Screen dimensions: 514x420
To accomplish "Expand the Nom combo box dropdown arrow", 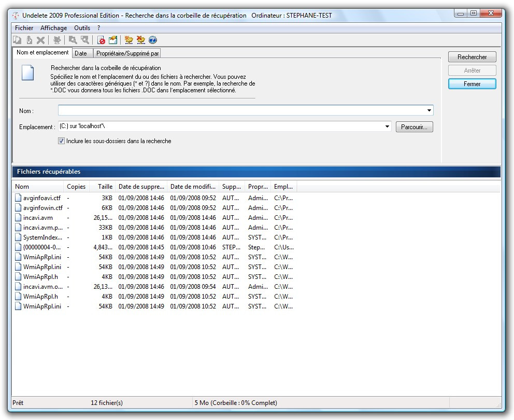I will click(x=429, y=110).
